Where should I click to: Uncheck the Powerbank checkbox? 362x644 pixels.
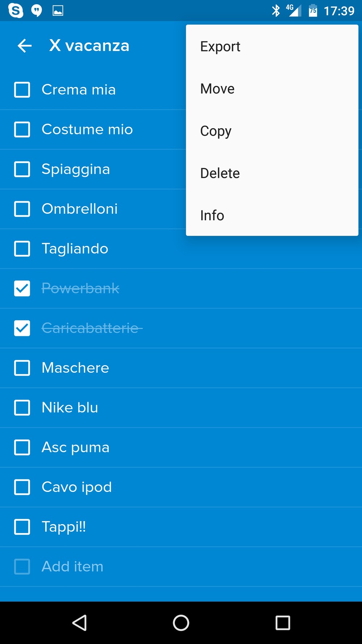[x=22, y=289]
